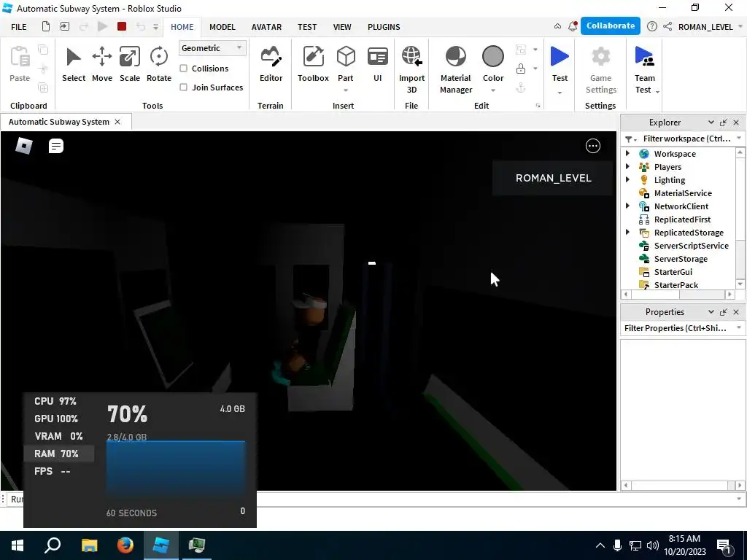The height and width of the screenshot is (560, 747).
Task: Open Firefox from the taskbar
Action: pos(125,545)
